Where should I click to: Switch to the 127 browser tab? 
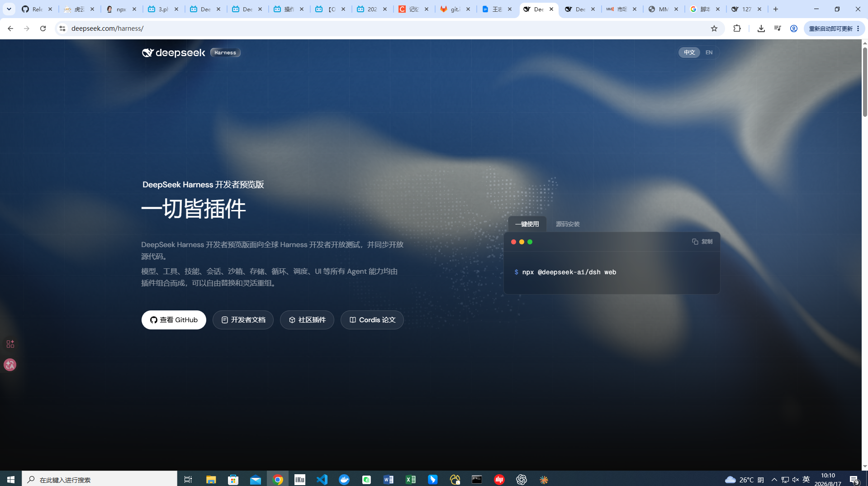[746, 9]
